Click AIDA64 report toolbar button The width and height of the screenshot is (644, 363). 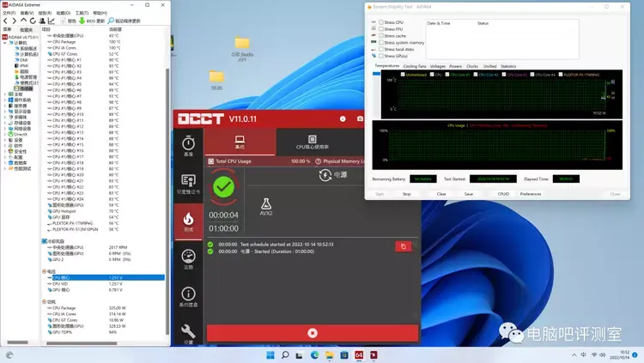[x=68, y=21]
